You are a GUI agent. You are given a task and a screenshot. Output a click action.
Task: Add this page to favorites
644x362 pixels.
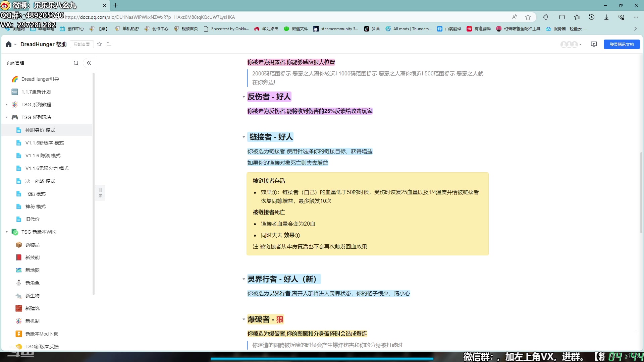tap(528, 17)
